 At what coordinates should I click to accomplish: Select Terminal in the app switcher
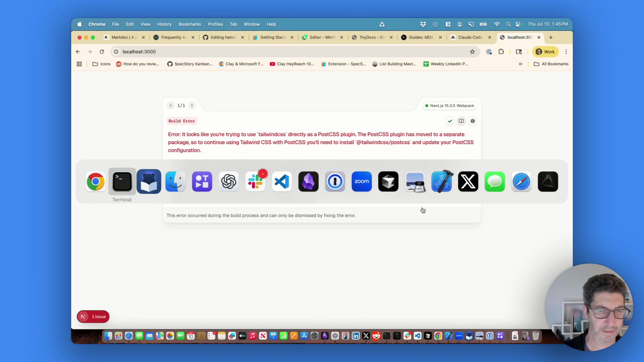point(122,182)
